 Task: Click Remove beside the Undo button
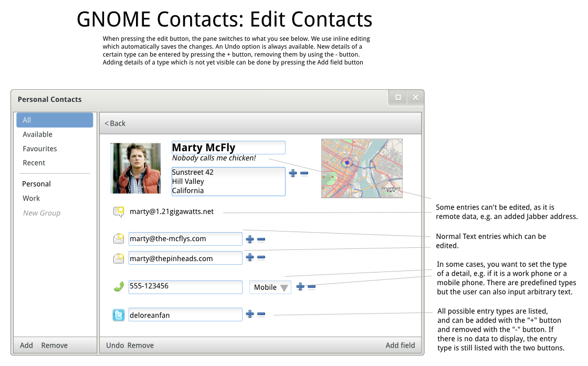coord(141,346)
